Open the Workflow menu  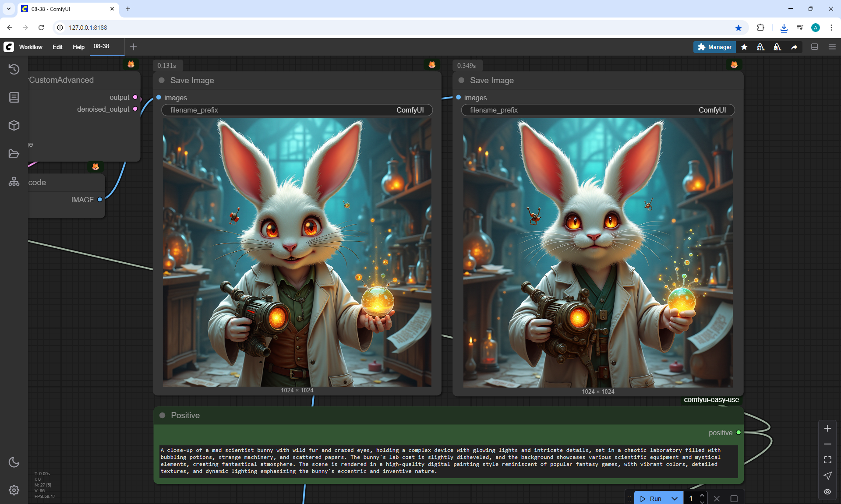click(31, 47)
